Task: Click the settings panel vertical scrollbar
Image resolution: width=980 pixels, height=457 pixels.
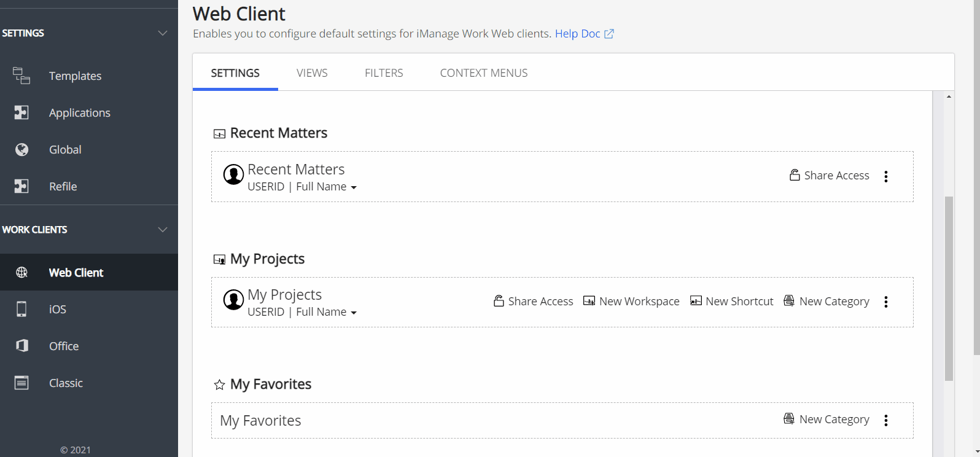Action: click(949, 289)
